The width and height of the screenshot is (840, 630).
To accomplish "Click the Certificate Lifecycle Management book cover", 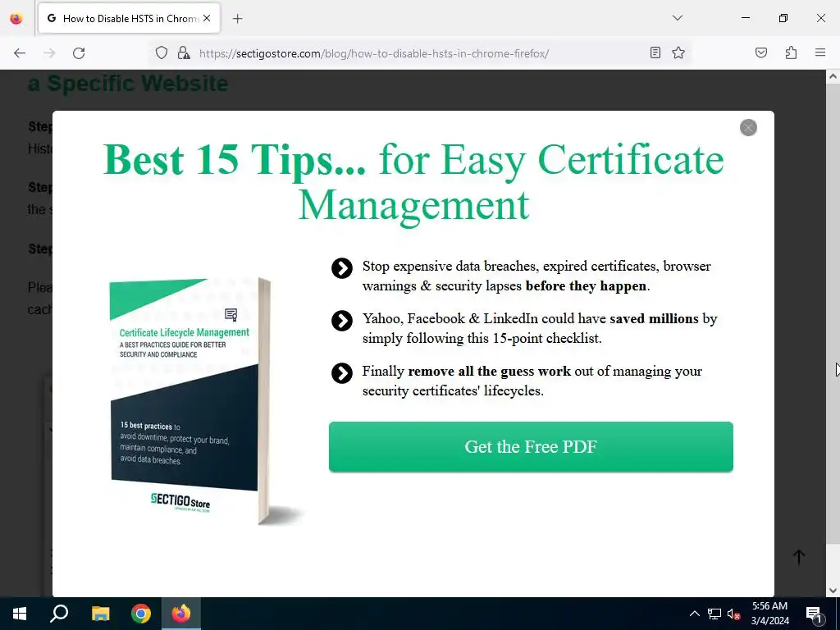I will [190, 400].
